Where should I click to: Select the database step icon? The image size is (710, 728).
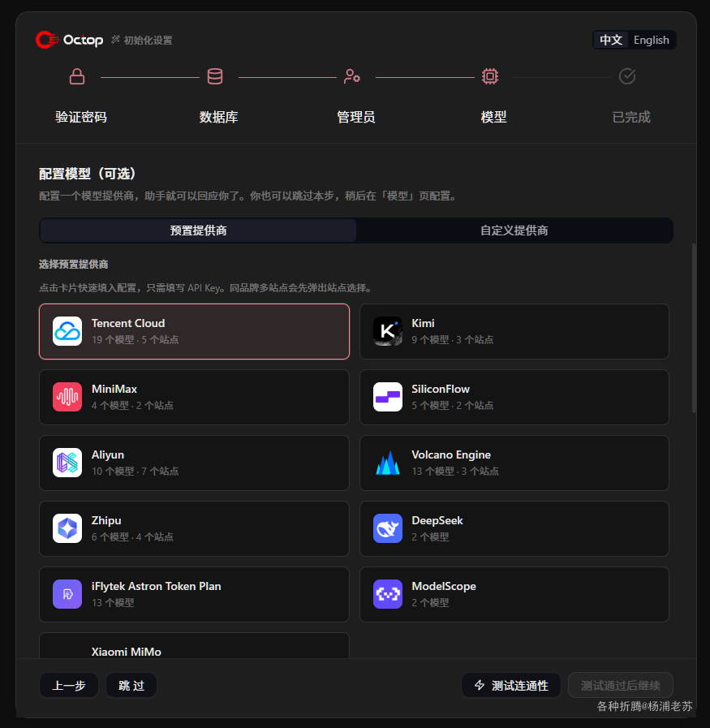click(x=215, y=76)
